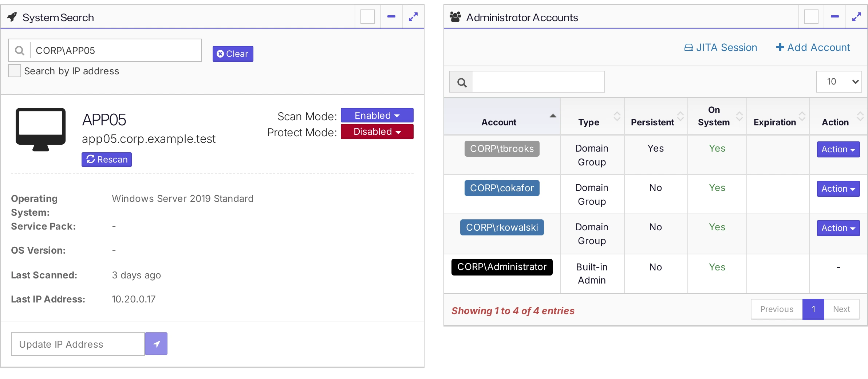Expand Administrator Accounts panel to full screen

coord(857,17)
